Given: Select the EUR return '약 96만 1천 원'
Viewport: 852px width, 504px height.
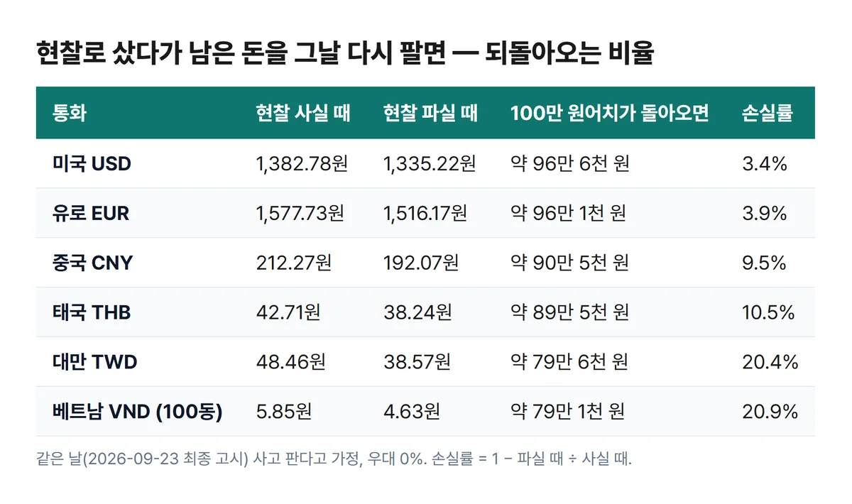Looking at the screenshot, I should pos(568,213).
